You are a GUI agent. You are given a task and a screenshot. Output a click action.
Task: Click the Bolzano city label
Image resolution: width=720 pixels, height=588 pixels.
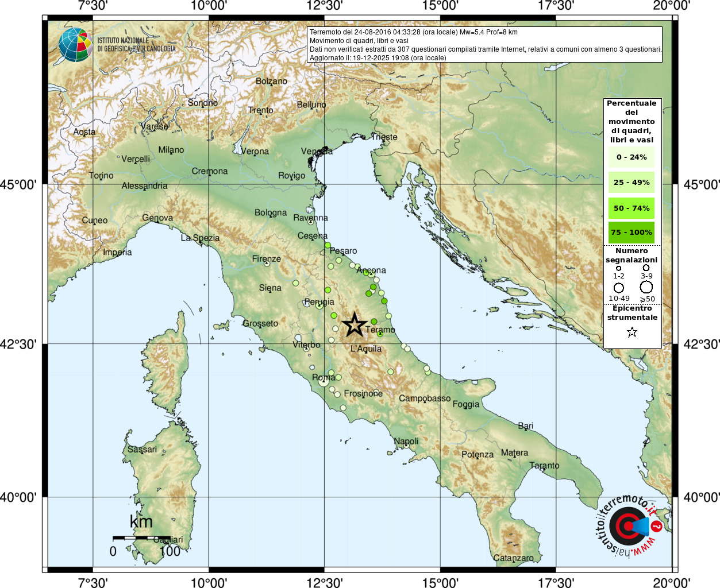pyautogui.click(x=271, y=81)
